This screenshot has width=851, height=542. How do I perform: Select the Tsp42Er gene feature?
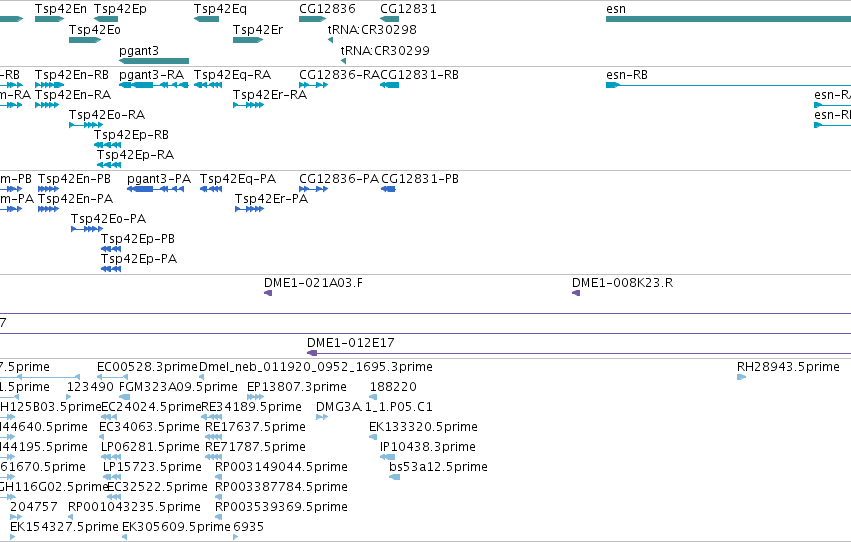[x=248, y=40]
